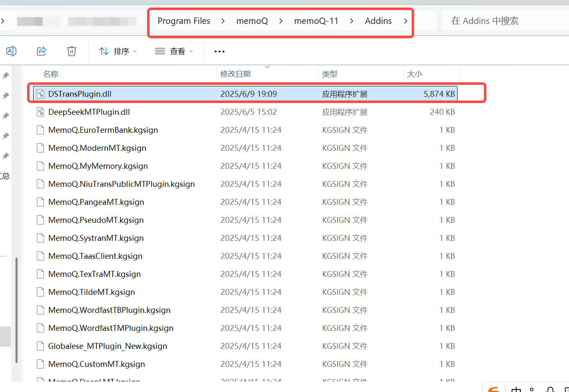This screenshot has height=392, width=569.
Task: Click the MemoQ.CustomMT.kgsign file icon
Action: pyautogui.click(x=40, y=364)
